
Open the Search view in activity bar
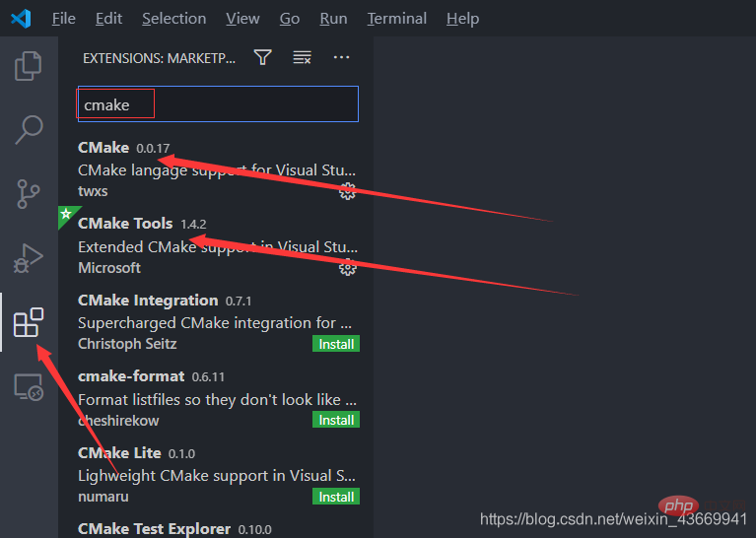(29, 129)
